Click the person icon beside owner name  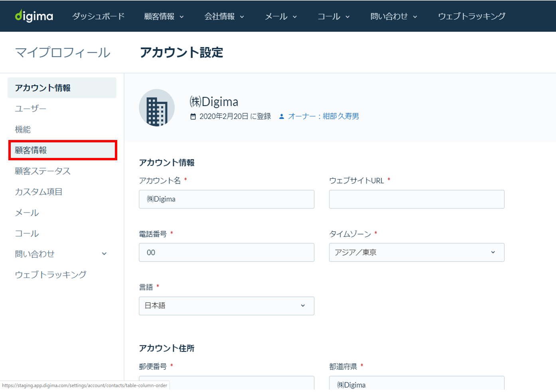(x=282, y=116)
